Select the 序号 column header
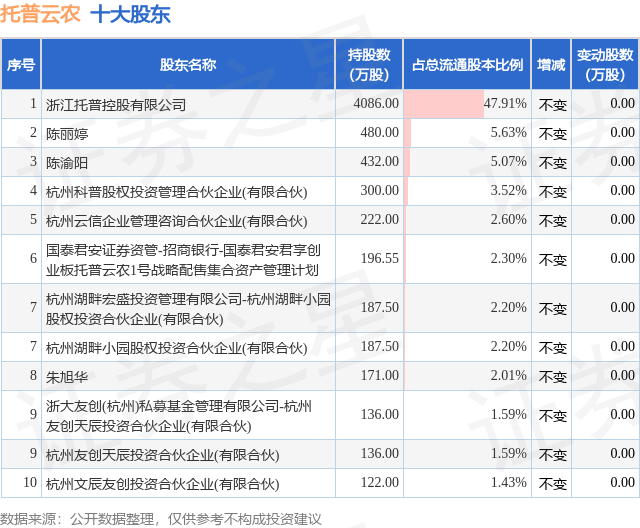 coord(21,64)
